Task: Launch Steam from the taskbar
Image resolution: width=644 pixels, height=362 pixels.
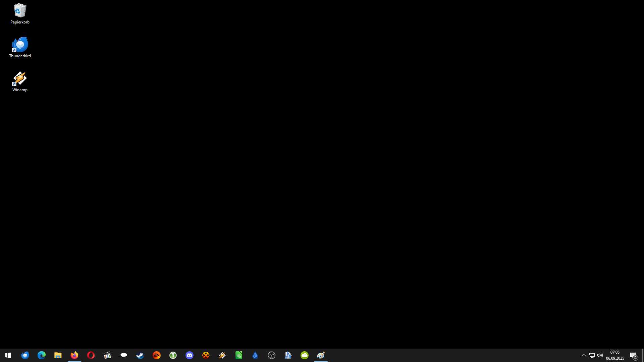Action: [x=140, y=355]
